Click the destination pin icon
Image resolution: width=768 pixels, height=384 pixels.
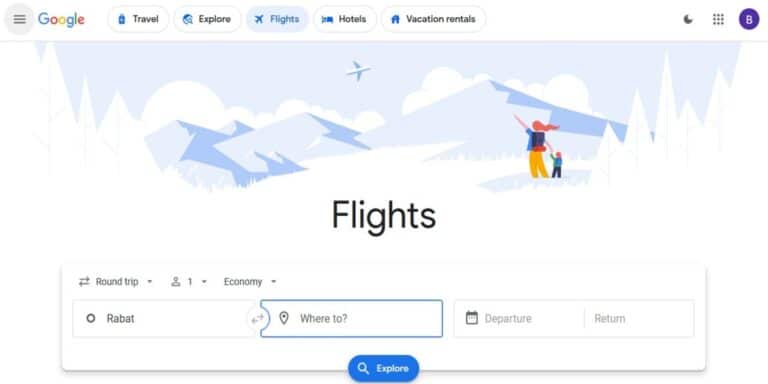(x=284, y=318)
